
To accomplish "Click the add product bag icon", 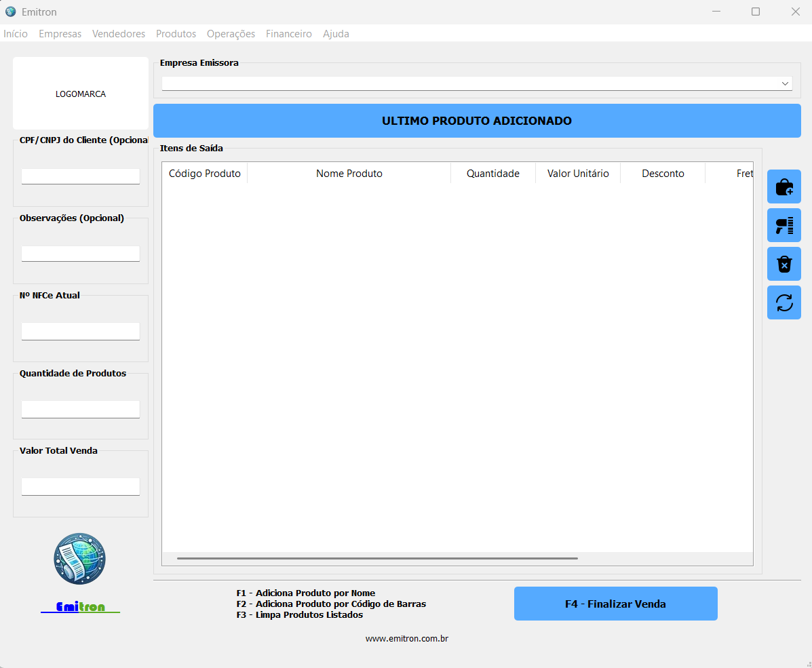I will [784, 186].
